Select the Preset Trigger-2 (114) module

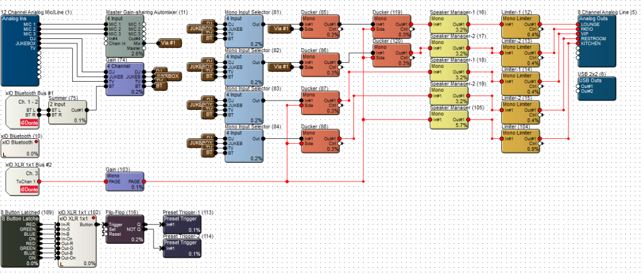[182, 248]
